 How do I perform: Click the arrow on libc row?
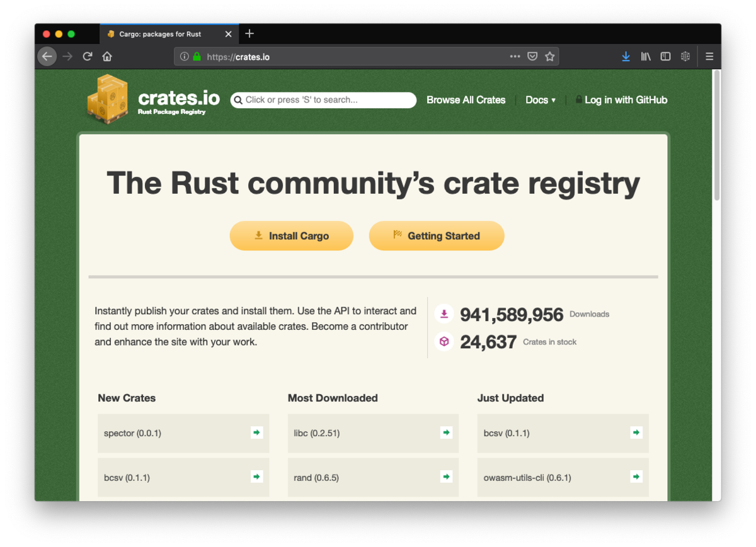(x=446, y=432)
